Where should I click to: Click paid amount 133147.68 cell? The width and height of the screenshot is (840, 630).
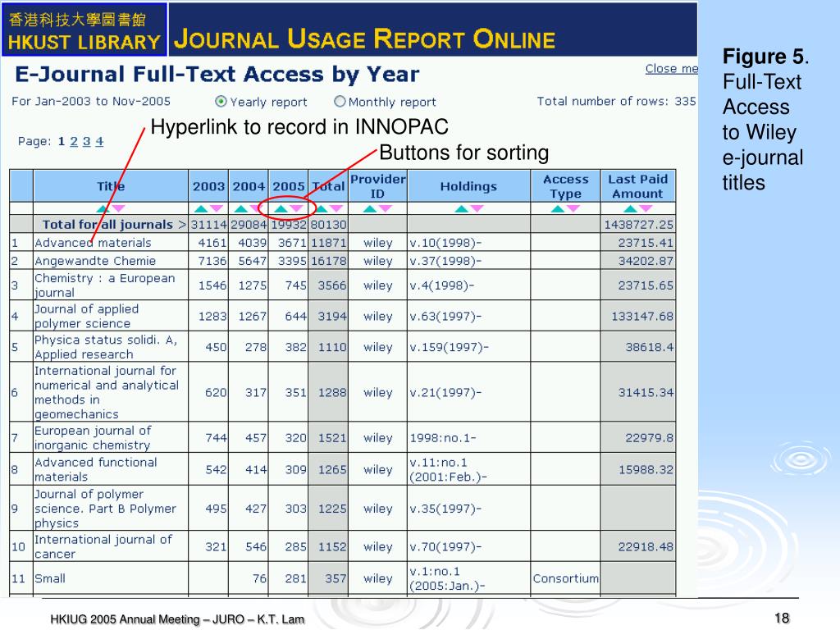tap(638, 316)
